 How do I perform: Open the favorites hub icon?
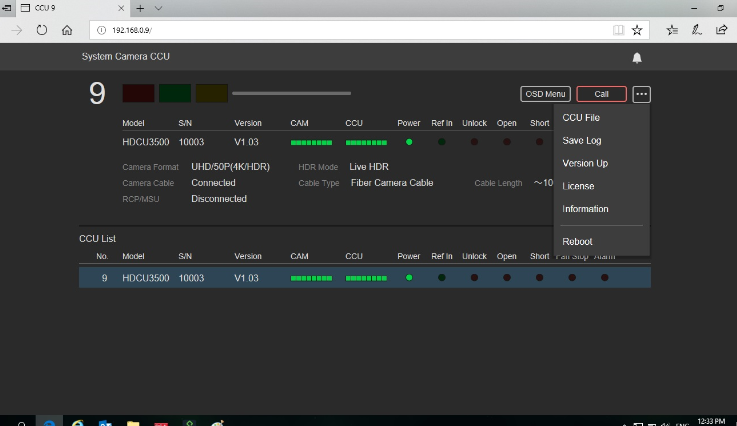click(x=672, y=30)
